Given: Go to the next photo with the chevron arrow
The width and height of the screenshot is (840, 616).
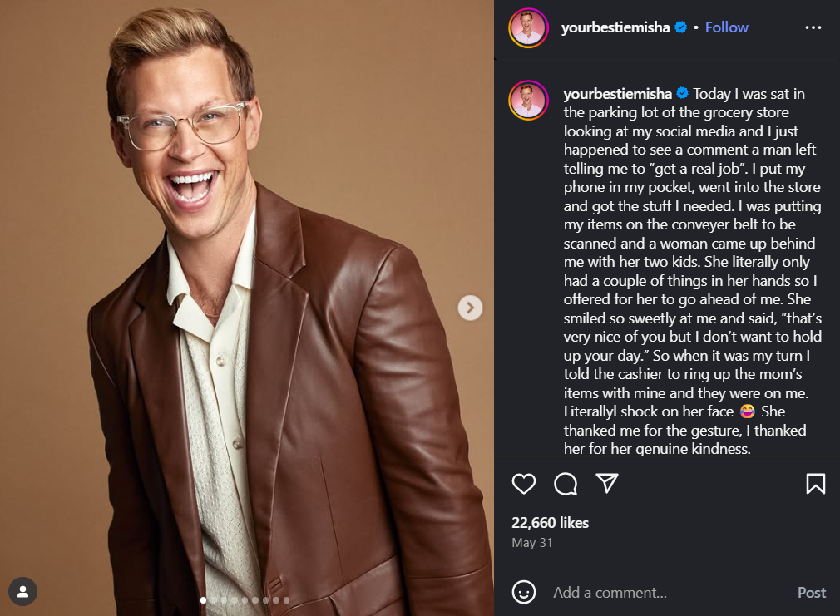Looking at the screenshot, I should [x=470, y=308].
